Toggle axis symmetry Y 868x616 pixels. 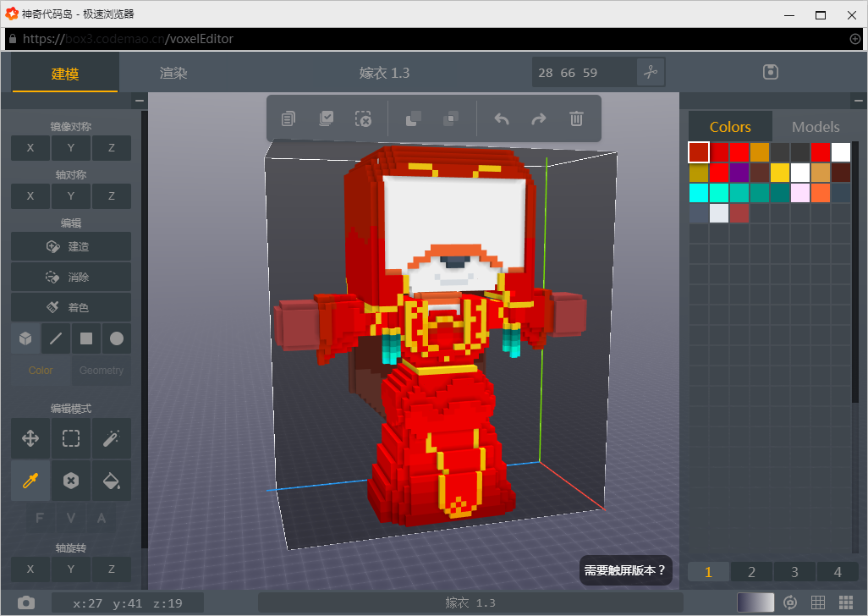click(x=71, y=196)
